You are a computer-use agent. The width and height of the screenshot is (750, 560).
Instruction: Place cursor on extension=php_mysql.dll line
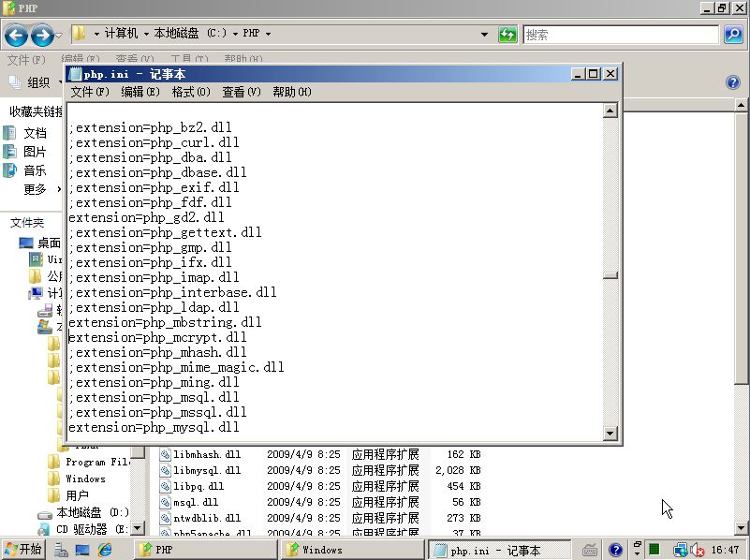pos(154,427)
